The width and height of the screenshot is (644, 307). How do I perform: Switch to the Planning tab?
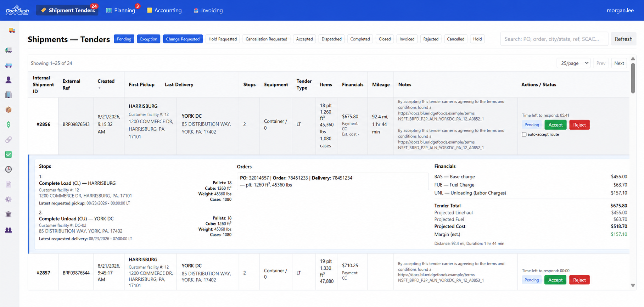click(121, 10)
